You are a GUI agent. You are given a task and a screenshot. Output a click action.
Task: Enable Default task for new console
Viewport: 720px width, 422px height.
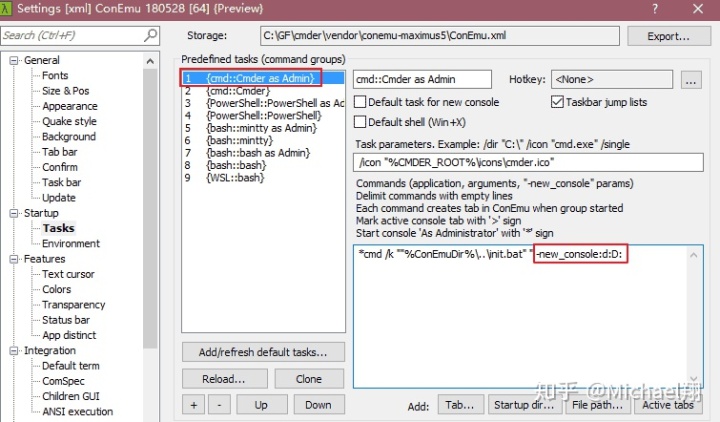360,102
